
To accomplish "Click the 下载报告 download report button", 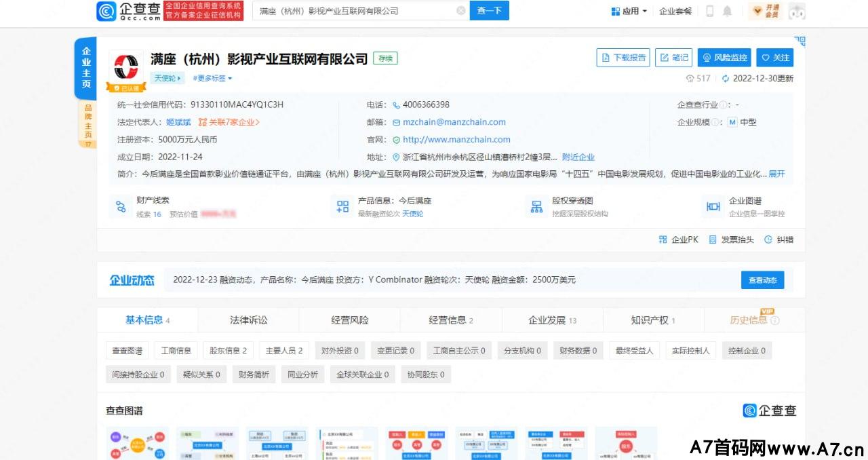I will tap(623, 58).
